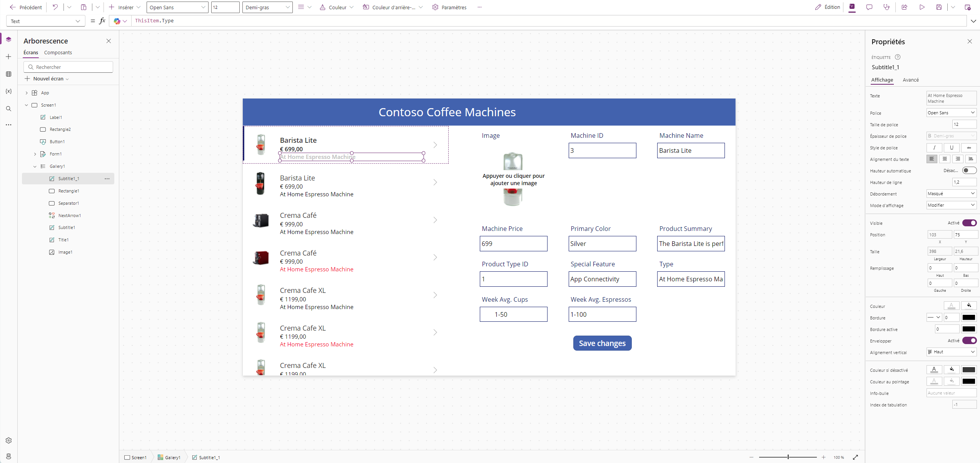This screenshot has width=980, height=463.
Task: Go back with Précédent button
Action: click(x=26, y=7)
